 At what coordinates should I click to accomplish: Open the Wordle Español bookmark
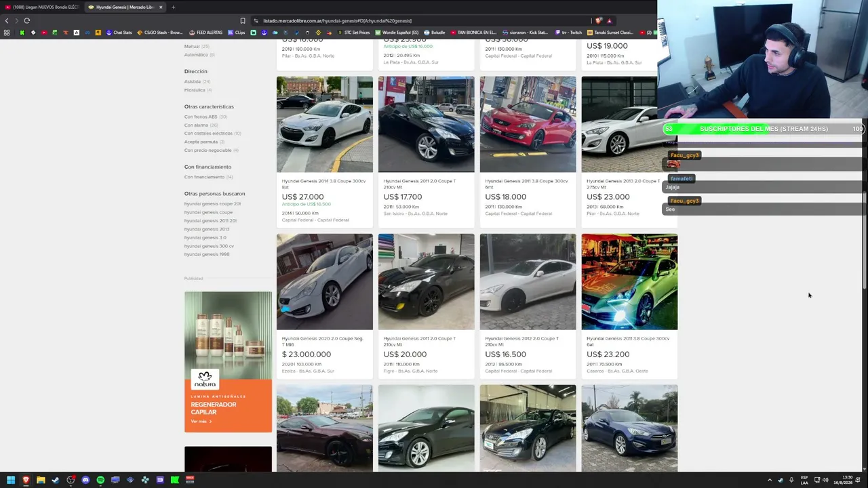(397, 33)
